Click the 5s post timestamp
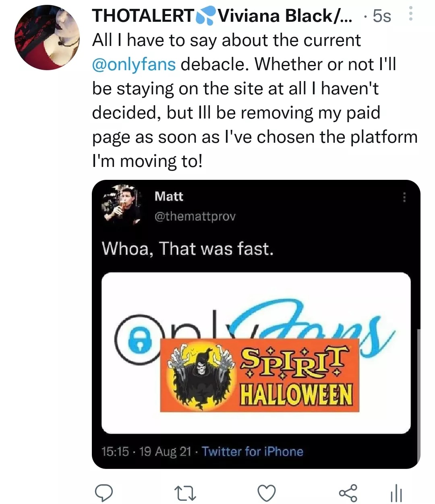The image size is (435, 504). tap(381, 16)
